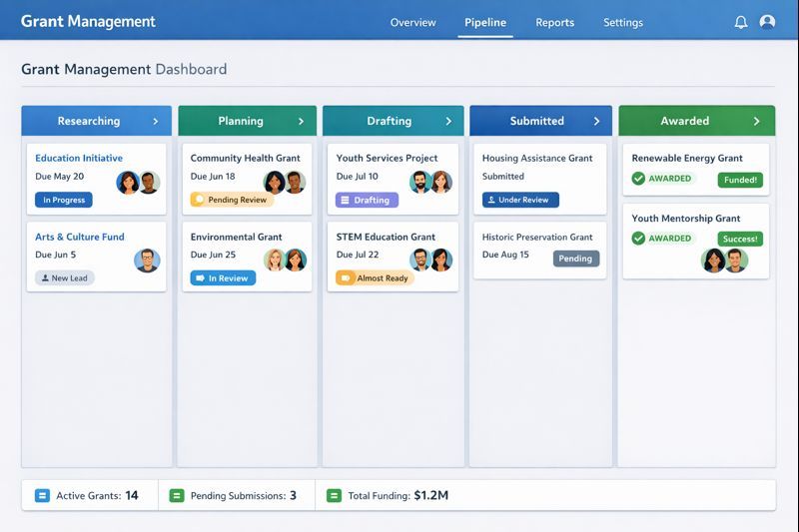The image size is (799, 532).
Task: Click the Renewable Energy Grant title
Action: [687, 158]
